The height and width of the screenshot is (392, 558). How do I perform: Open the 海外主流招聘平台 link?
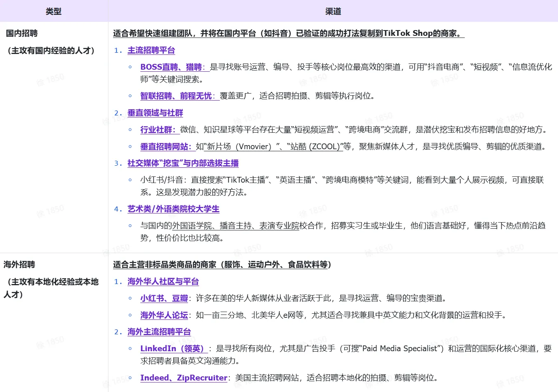159,332
